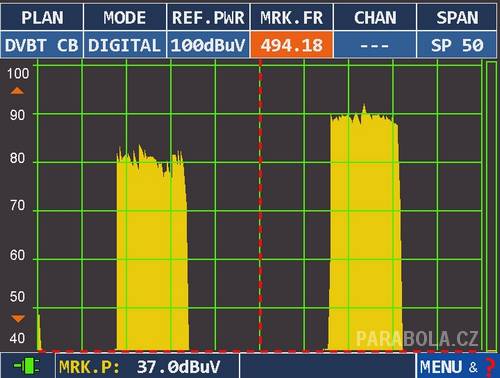Viewport: 500px width, 378px height.
Task: Select the MRK.FR header cell
Action: pyautogui.click(x=292, y=17)
